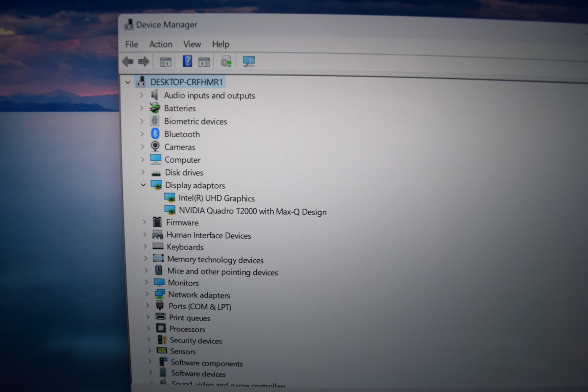Viewport: 588px width, 392px height.
Task: Expand the Ports (COM & LPT) category
Action: pyautogui.click(x=147, y=306)
